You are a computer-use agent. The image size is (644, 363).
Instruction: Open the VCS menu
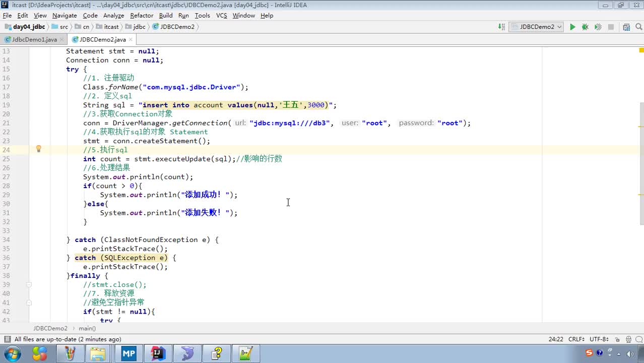(x=222, y=16)
